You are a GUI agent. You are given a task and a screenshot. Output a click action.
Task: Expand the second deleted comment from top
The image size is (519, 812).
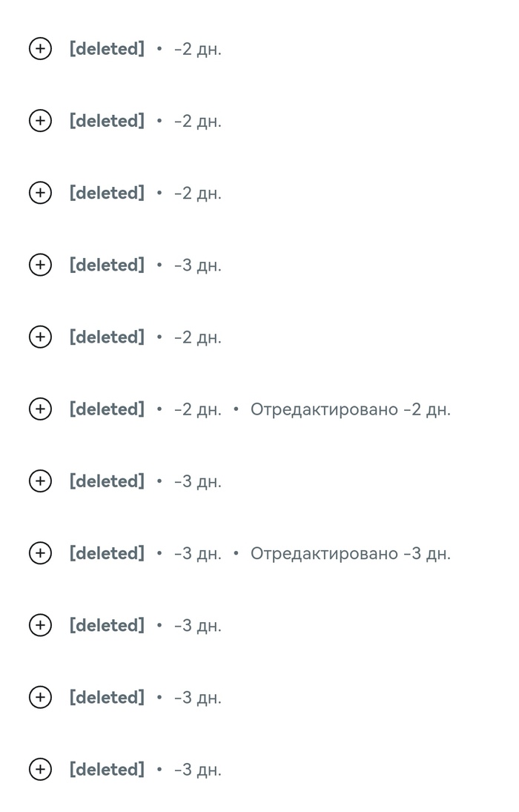click(40, 121)
